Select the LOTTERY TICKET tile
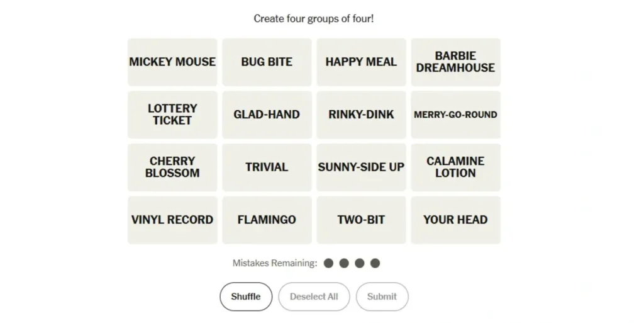Image resolution: width=644 pixels, height=323 pixels. coord(172,115)
